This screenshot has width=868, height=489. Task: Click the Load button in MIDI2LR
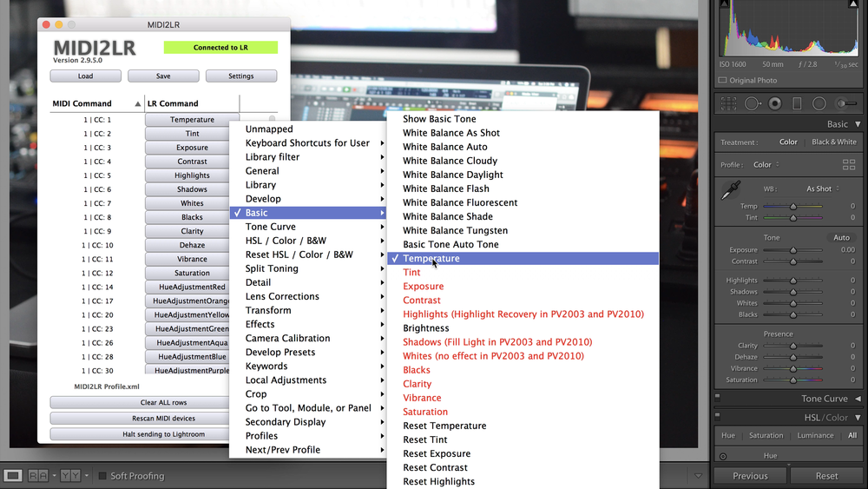(85, 76)
